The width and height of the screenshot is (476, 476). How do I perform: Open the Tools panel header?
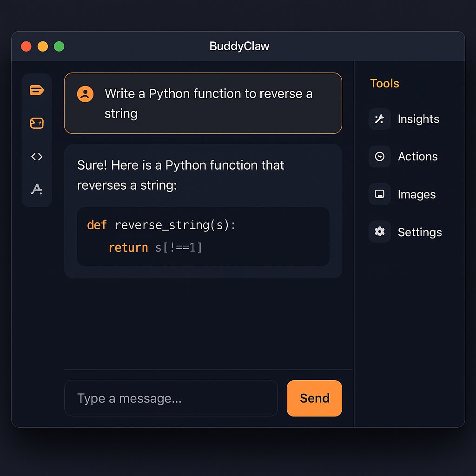pos(384,83)
